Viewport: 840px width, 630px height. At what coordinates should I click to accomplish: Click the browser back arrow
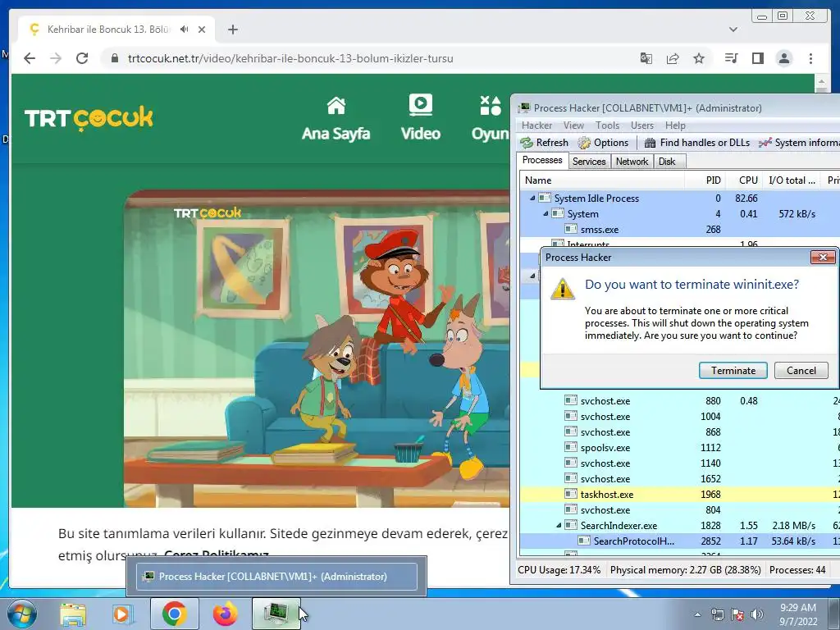[30, 58]
